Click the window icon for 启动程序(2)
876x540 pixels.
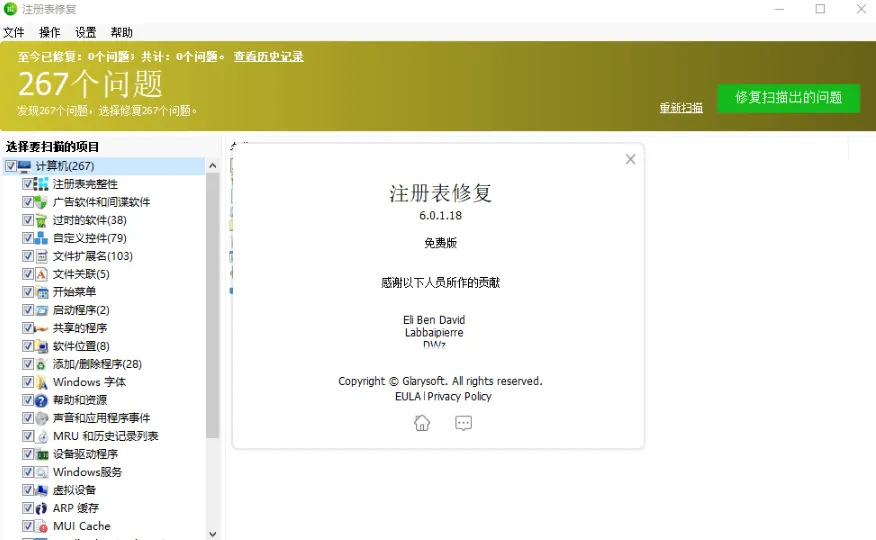(41, 310)
